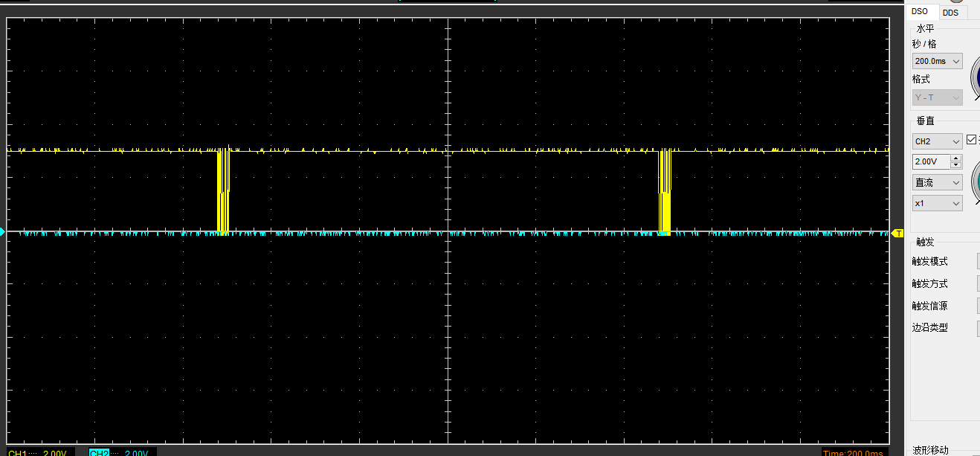
Task: Increase the 2.00V value with up arrow
Action: point(956,158)
